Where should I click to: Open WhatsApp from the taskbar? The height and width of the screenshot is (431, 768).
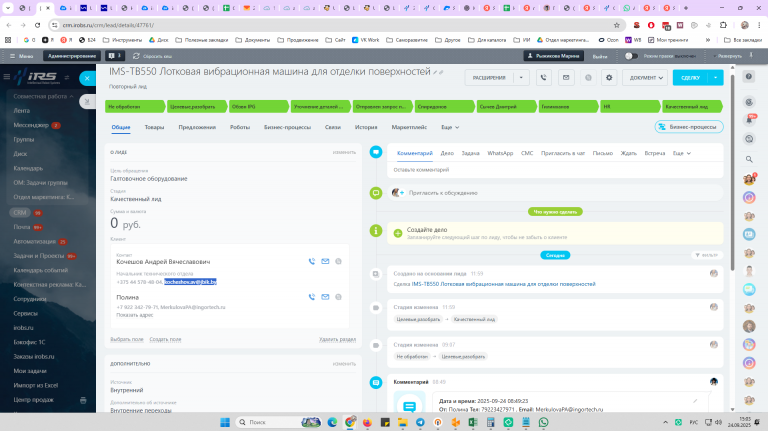pyautogui.click(x=543, y=422)
